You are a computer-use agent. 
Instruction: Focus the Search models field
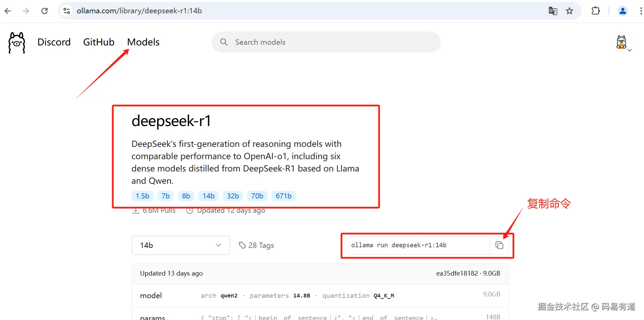coord(326,42)
